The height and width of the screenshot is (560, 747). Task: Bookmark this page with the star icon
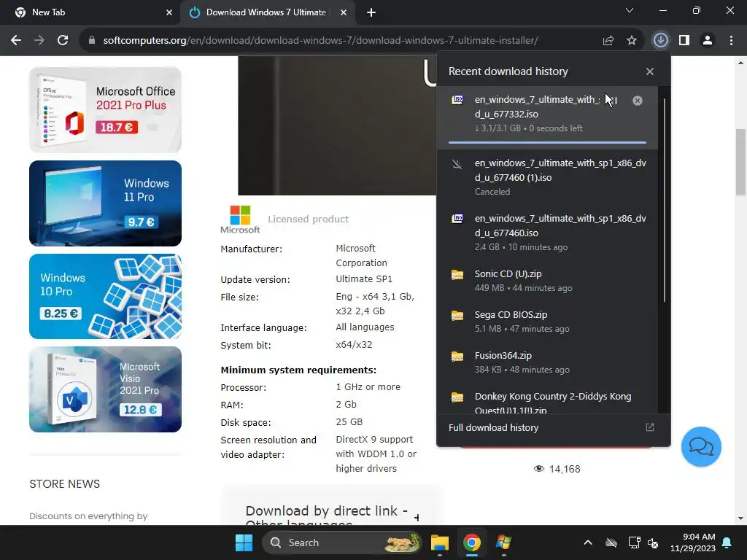click(x=632, y=41)
